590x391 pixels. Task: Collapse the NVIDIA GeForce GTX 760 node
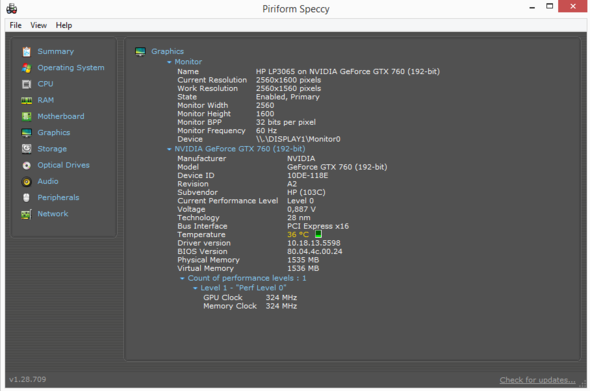tap(169, 149)
